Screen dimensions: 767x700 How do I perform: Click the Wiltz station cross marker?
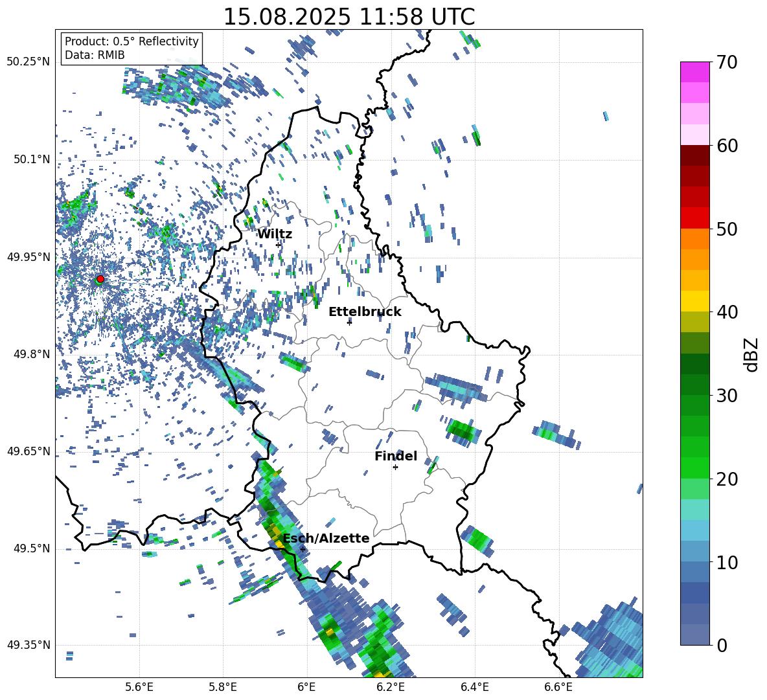tap(279, 245)
